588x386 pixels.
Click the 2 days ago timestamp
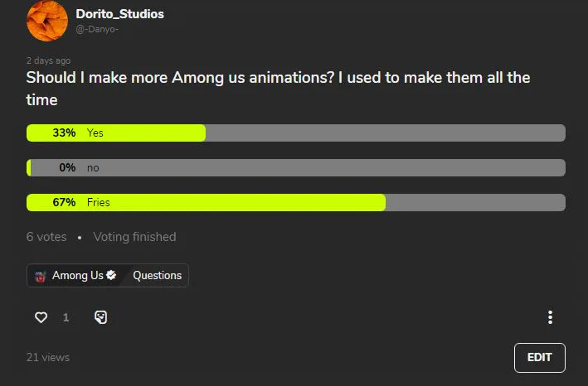coord(48,60)
